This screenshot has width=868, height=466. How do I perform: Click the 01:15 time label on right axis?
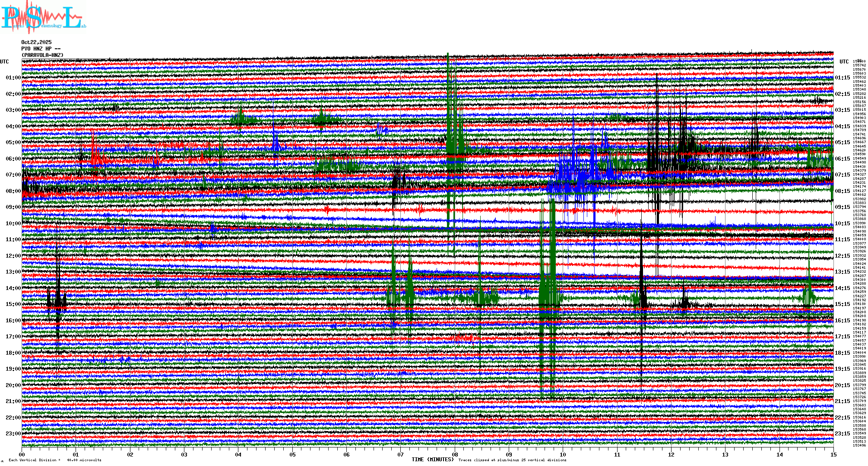(x=842, y=78)
